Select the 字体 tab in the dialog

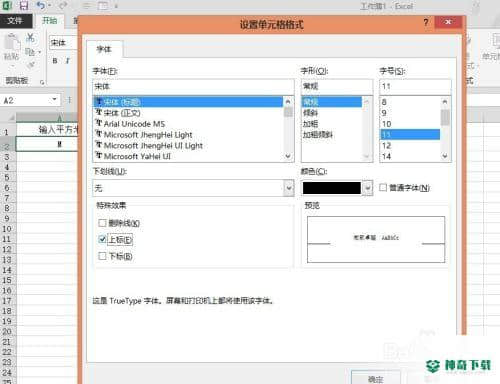[104, 49]
